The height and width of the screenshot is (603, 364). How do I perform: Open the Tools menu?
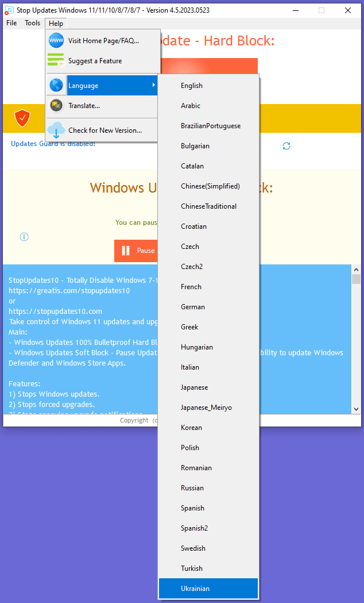pyautogui.click(x=33, y=23)
